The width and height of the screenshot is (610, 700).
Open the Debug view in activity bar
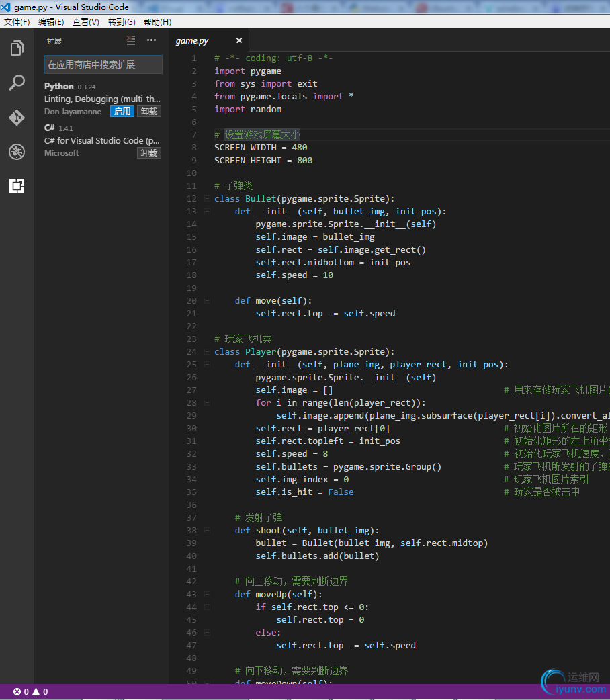[x=17, y=152]
